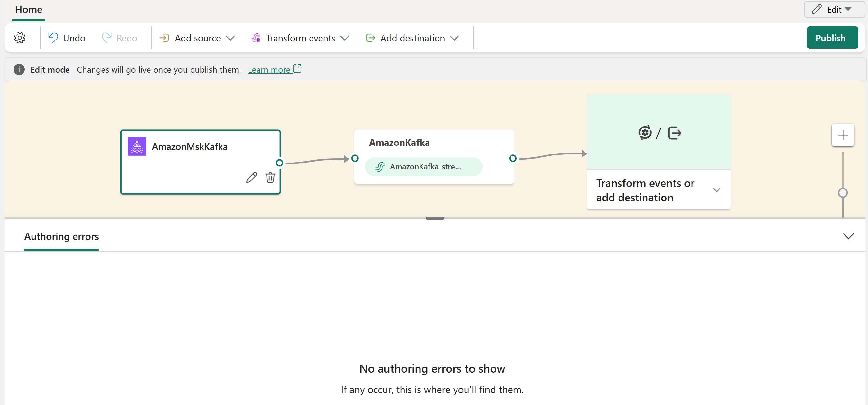The image size is (868, 405).
Task: Click the edit pencil icon on AmazonMskKafka
Action: (x=250, y=178)
